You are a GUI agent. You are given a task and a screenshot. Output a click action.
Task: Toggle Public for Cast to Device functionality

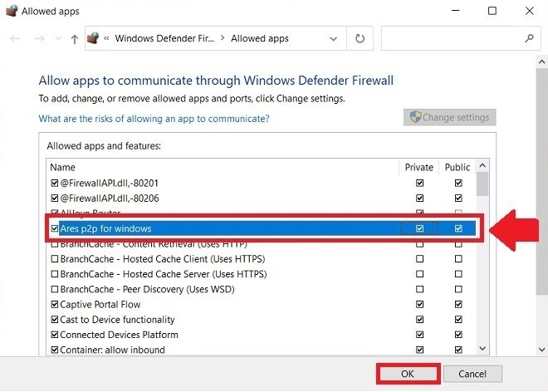(x=458, y=319)
